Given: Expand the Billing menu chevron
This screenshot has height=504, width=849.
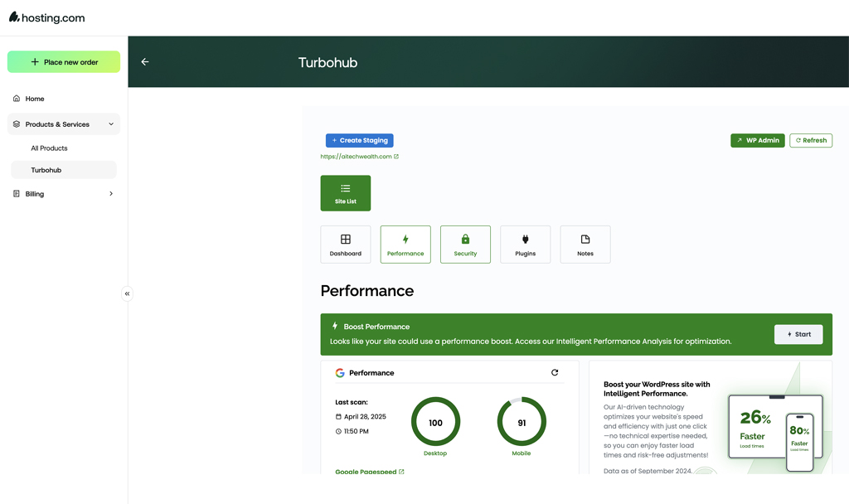Looking at the screenshot, I should tap(111, 194).
